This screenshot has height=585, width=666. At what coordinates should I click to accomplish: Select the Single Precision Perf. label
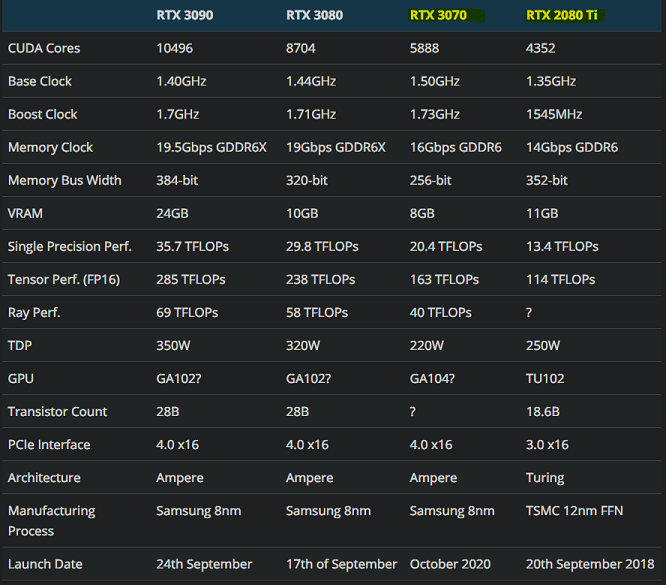(70, 246)
